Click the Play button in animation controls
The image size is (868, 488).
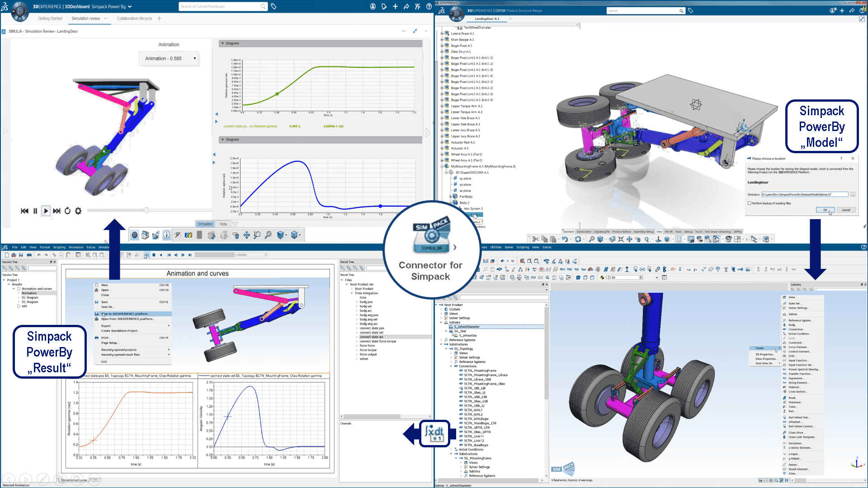(x=46, y=211)
